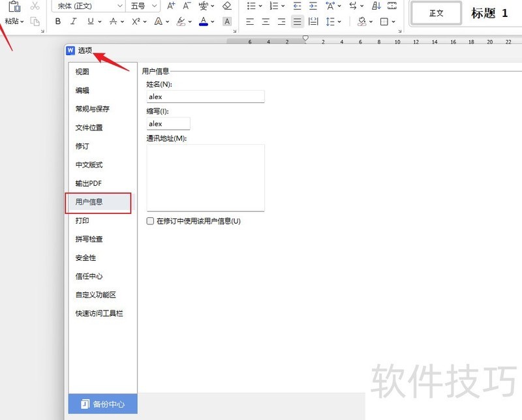Screen dimensions: 522x420
Task: Increase font size with the A+ icon
Action: (171, 6)
